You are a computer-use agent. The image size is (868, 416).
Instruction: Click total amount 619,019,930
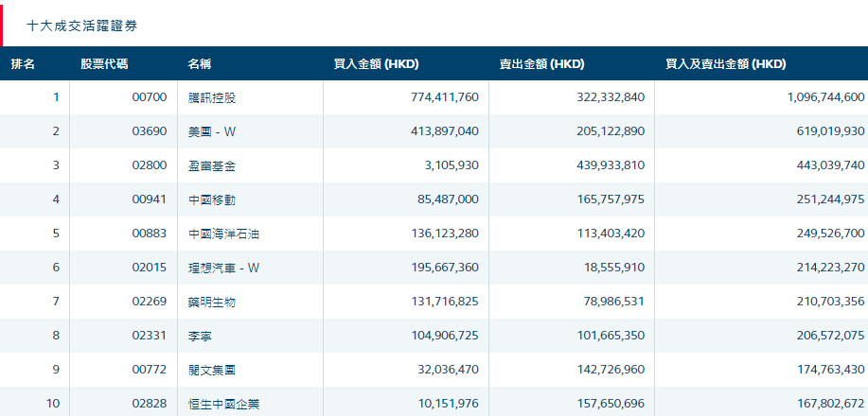point(831,131)
